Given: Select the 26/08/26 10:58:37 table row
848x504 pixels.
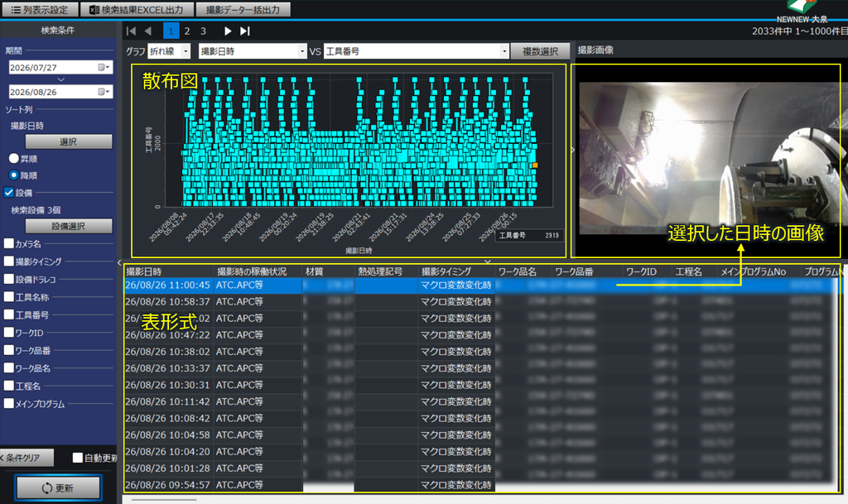Looking at the screenshot, I should pos(481,301).
